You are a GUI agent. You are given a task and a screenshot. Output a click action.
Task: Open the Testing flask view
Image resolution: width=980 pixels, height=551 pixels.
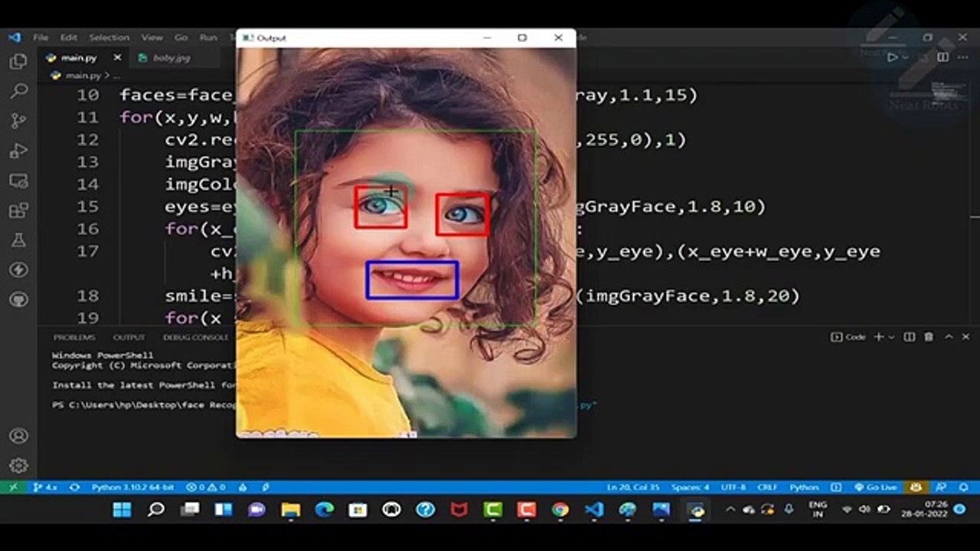pyautogui.click(x=18, y=240)
